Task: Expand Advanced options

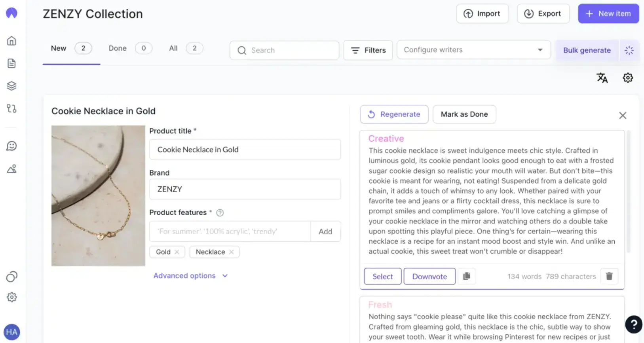Action: coord(190,276)
